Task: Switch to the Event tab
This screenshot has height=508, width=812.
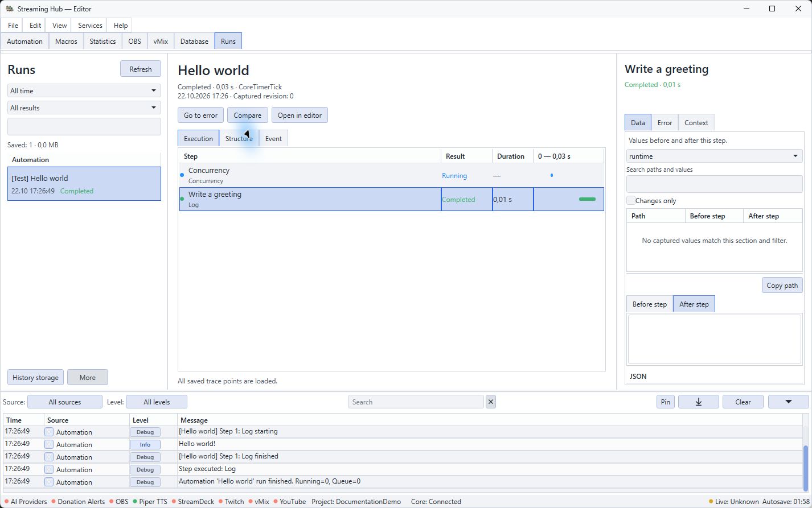Action: 273,138
